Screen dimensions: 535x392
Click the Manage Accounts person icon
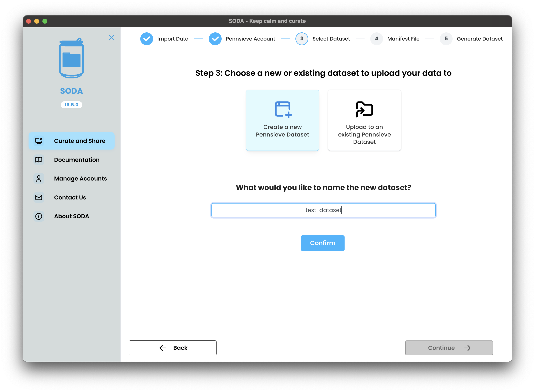tap(39, 178)
